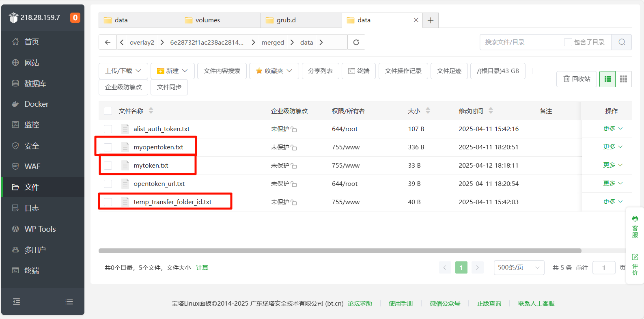Image resolution: width=644 pixels, height=319 pixels.
Task: Click lock icon of mytoken.txt
Action: tap(294, 166)
